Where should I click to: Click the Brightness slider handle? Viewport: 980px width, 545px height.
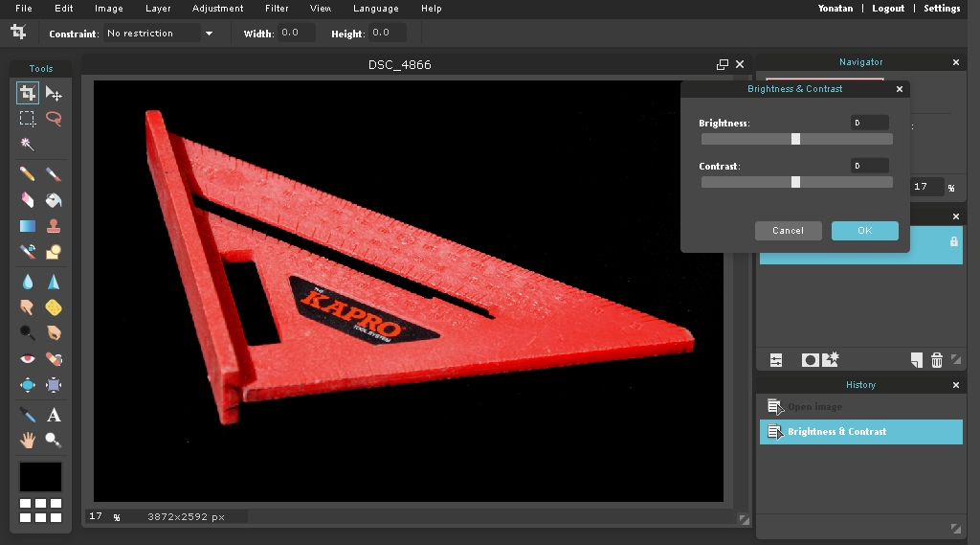tap(795, 139)
